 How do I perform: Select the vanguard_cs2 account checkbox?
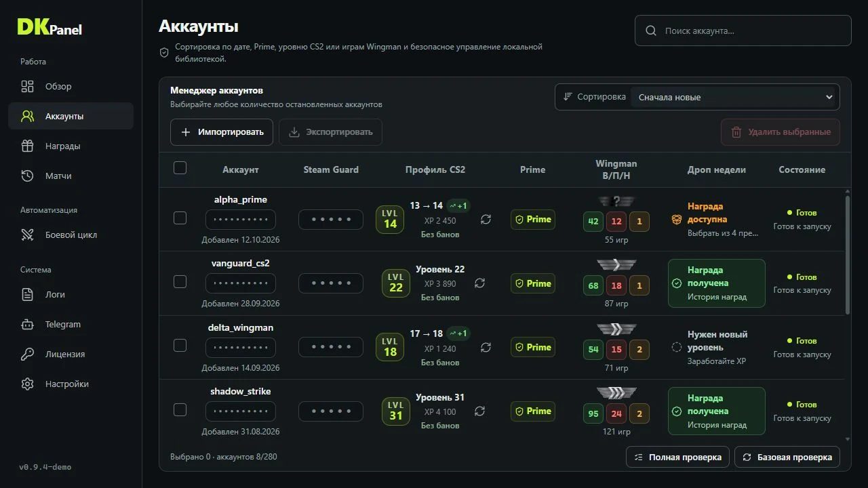[x=180, y=281]
